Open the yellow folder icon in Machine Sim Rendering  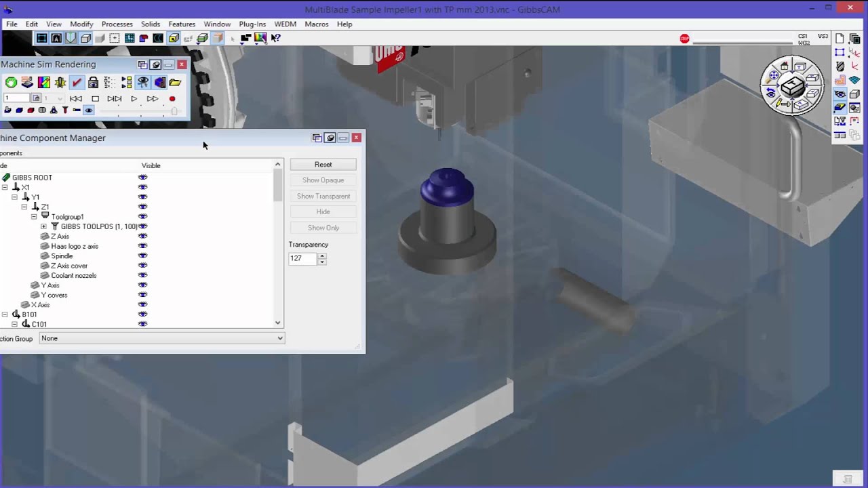175,82
